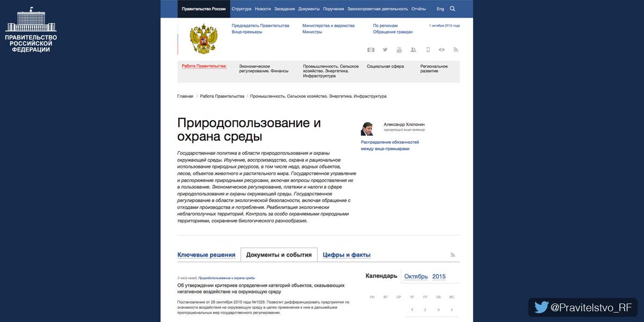Switch the site language to Eng

click(x=440, y=9)
